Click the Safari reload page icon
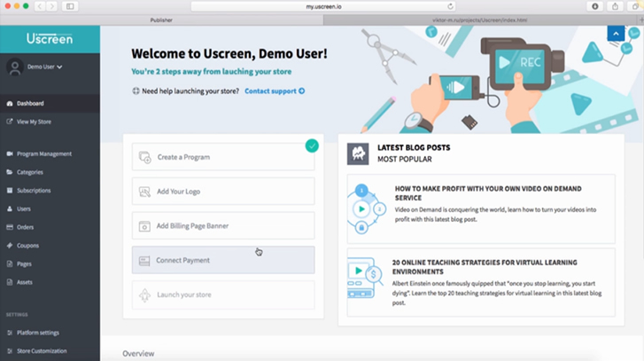Image resolution: width=644 pixels, height=361 pixels. (450, 6)
